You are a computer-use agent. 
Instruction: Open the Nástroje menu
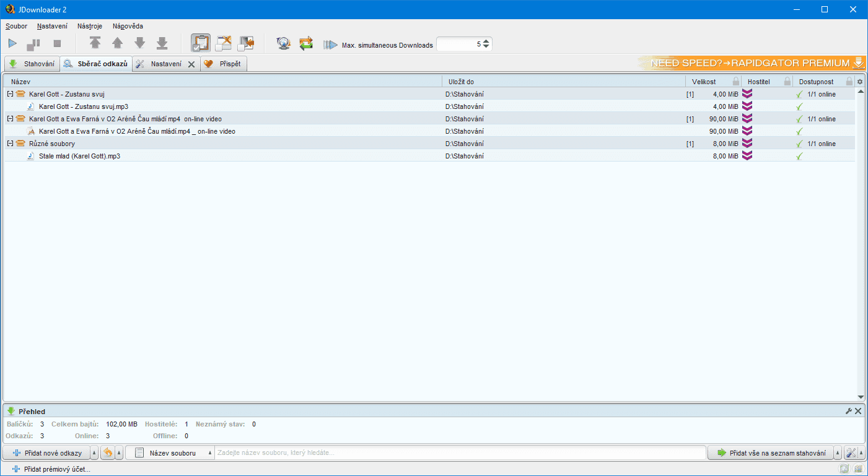point(90,26)
